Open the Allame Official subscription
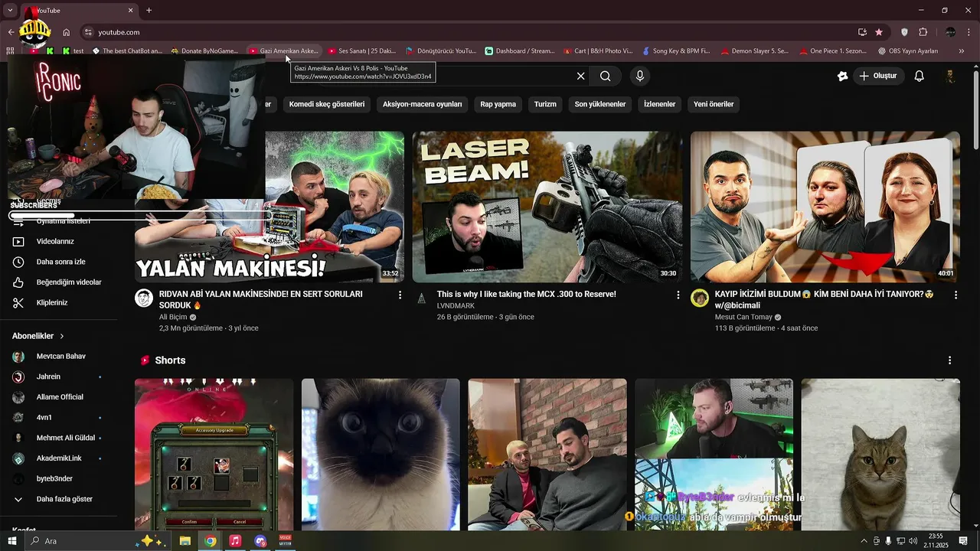This screenshot has width=980, height=551. pyautogui.click(x=60, y=397)
